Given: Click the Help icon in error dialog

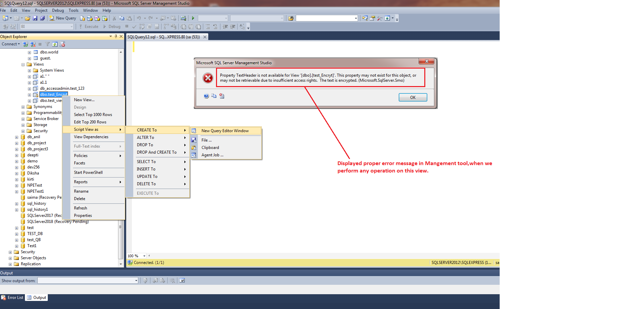Looking at the screenshot, I should coord(206,96).
